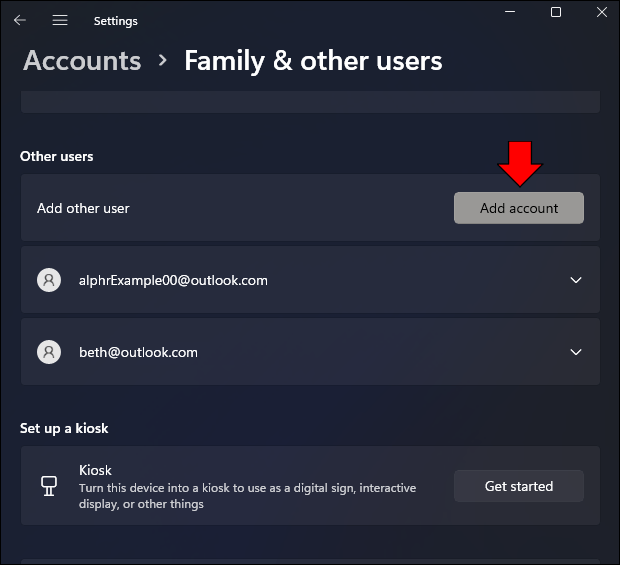Click the Kiosk display icon
The height and width of the screenshot is (565, 620).
coord(49,486)
